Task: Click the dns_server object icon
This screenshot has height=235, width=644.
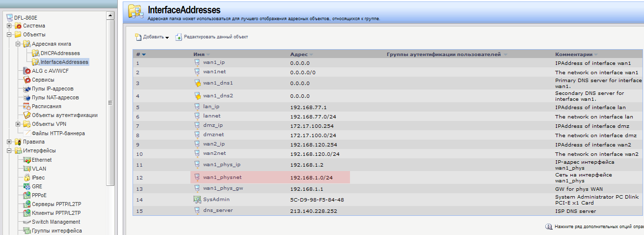Action: click(198, 210)
